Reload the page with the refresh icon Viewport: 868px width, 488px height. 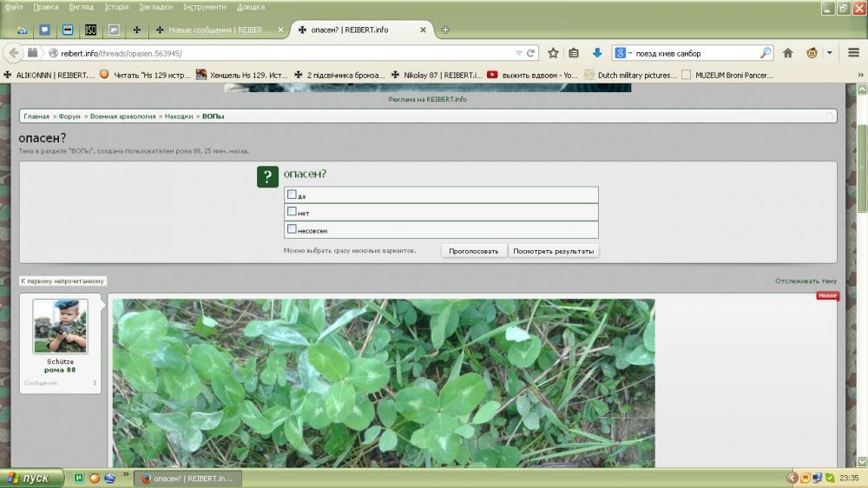pyautogui.click(x=531, y=53)
